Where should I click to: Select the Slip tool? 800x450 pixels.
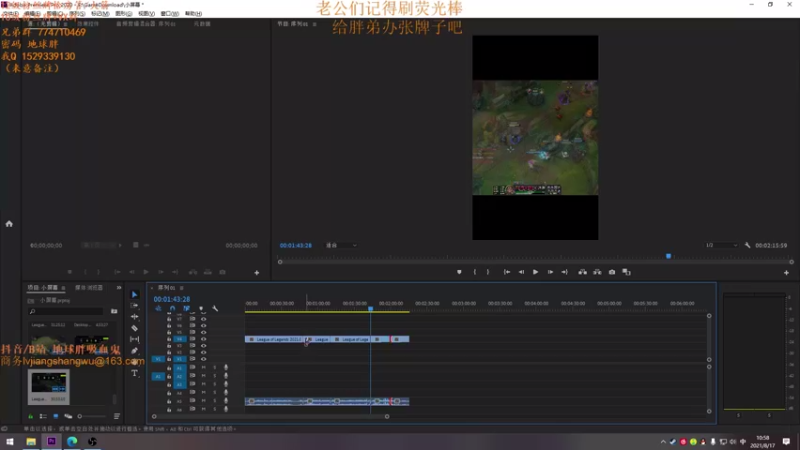(x=135, y=339)
